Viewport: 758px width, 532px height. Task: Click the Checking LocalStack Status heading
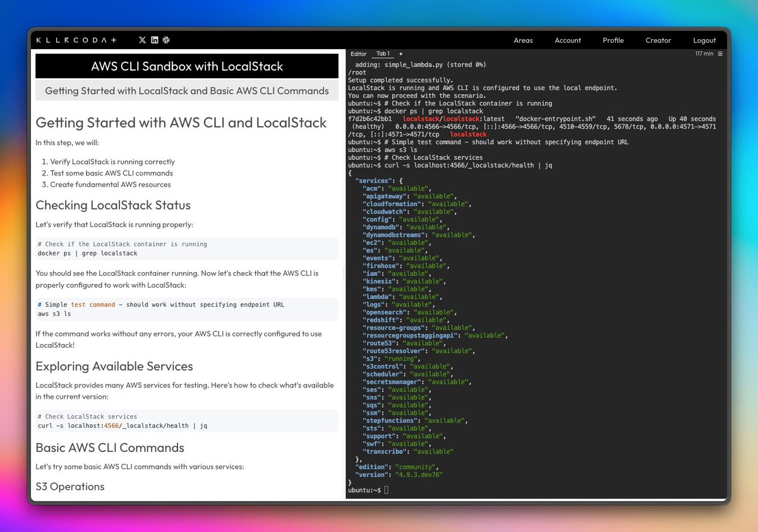113,205
